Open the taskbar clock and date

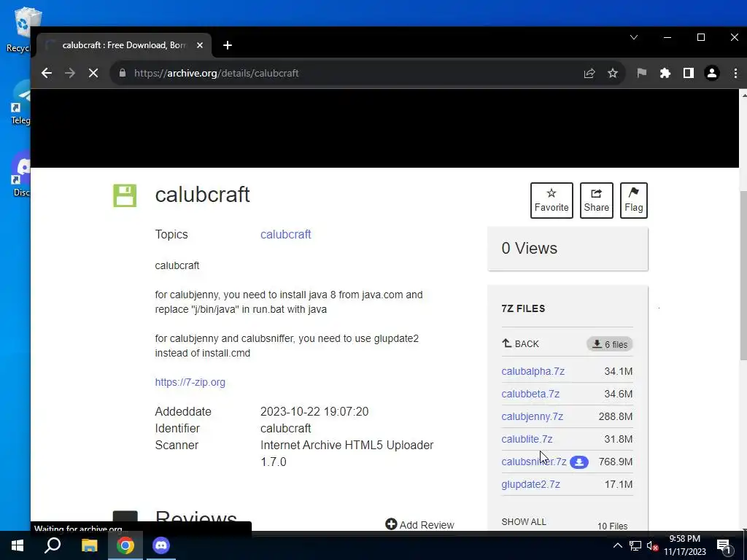pos(684,545)
